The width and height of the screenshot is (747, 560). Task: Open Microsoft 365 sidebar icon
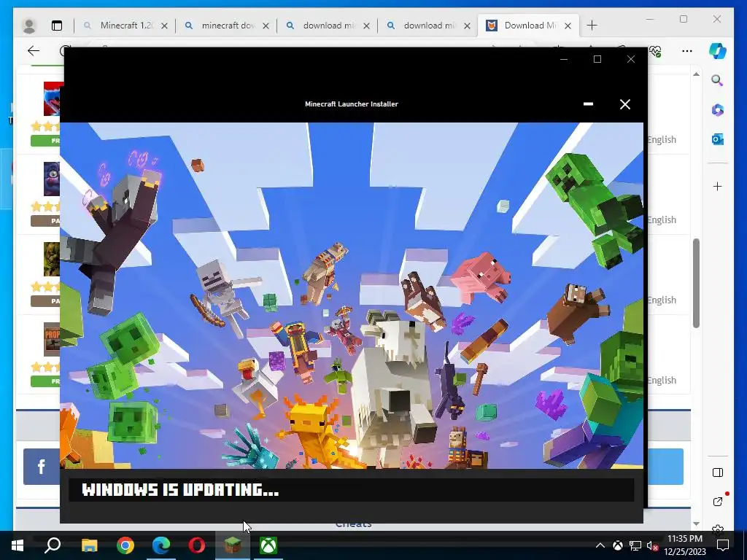coord(718,110)
